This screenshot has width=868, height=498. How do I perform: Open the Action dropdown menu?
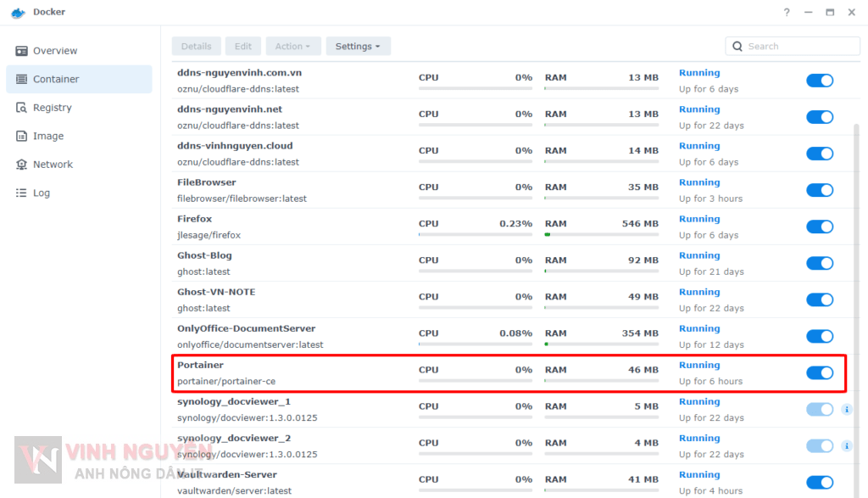[292, 47]
